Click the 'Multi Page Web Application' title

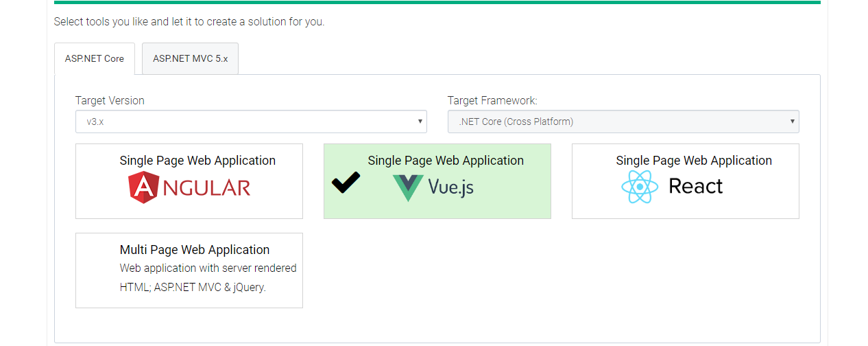(x=195, y=250)
